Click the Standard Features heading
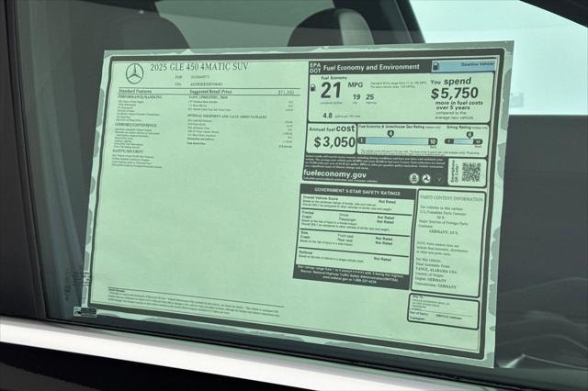Image resolution: width=588 pixels, height=391 pixels. coord(135,91)
